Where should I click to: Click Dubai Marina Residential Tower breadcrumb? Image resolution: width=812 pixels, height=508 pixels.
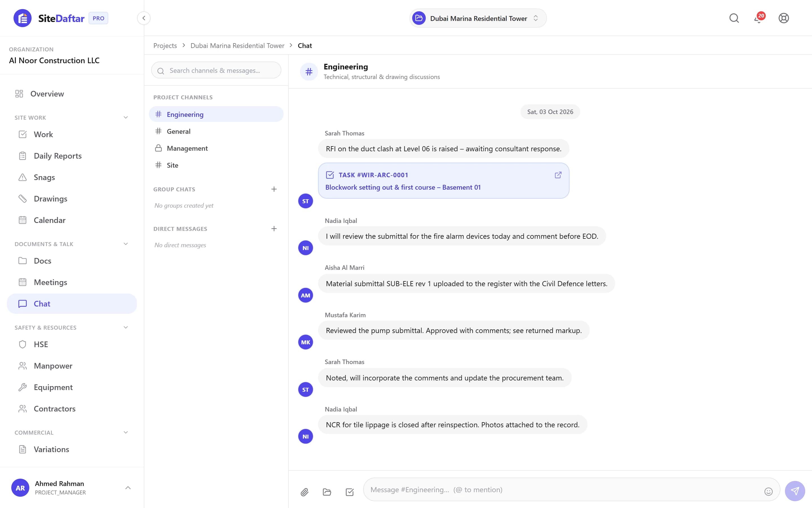237,46
